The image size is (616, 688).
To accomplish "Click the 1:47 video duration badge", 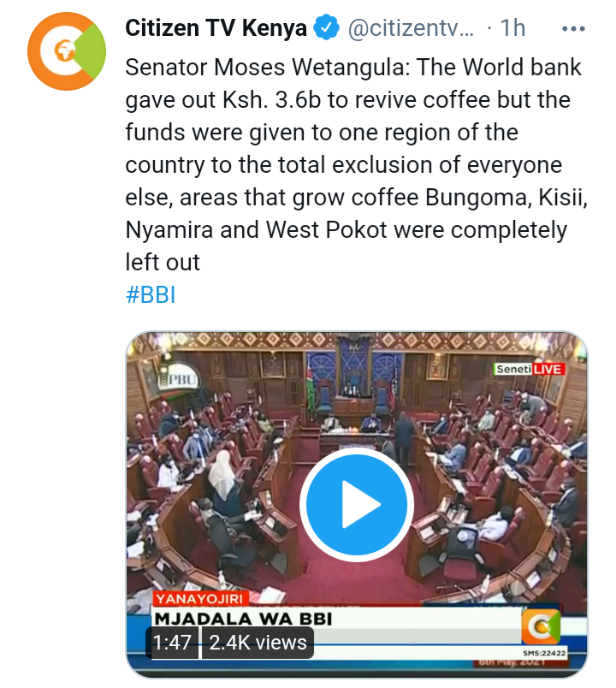I will (x=172, y=643).
